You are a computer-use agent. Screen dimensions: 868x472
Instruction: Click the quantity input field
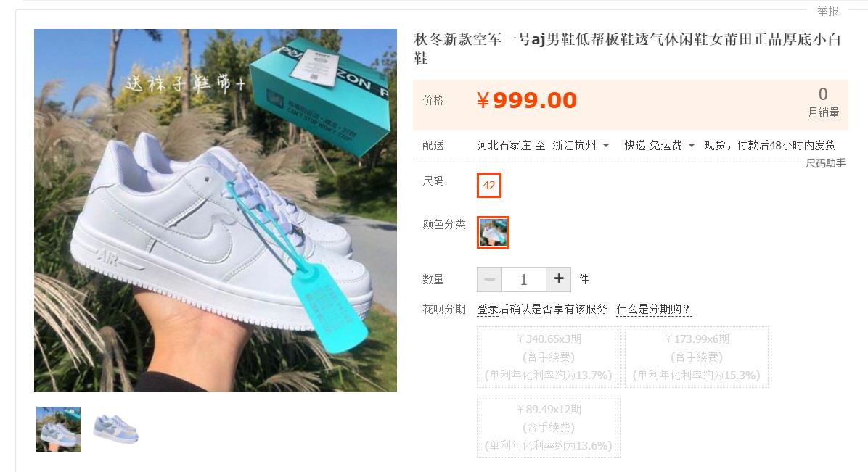pos(524,279)
